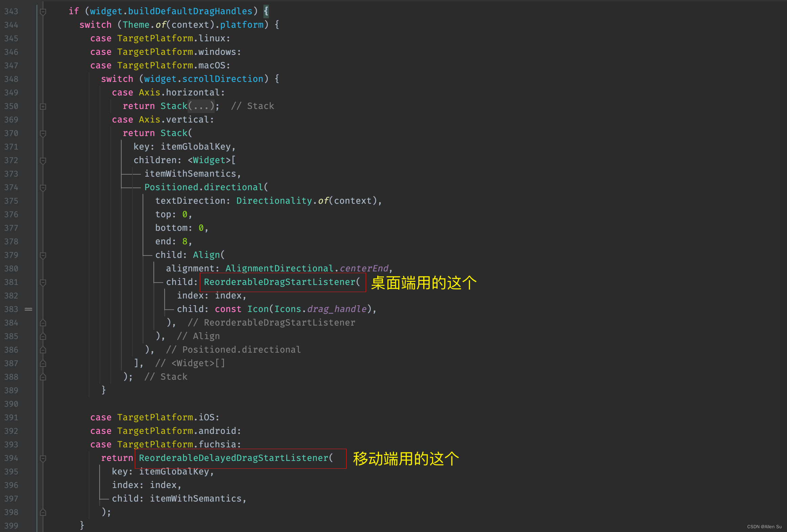Click fold end marker at line 387
787x532 pixels.
point(43,363)
